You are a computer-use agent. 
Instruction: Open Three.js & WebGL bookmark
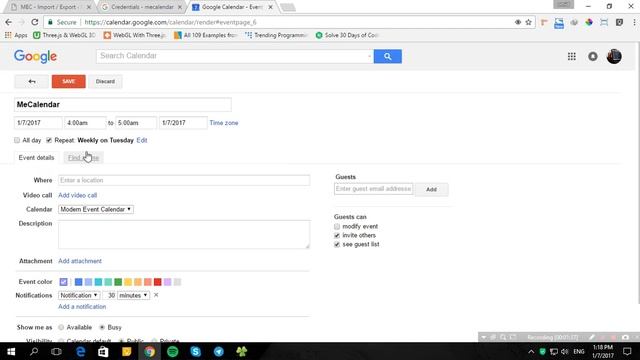tap(64, 35)
